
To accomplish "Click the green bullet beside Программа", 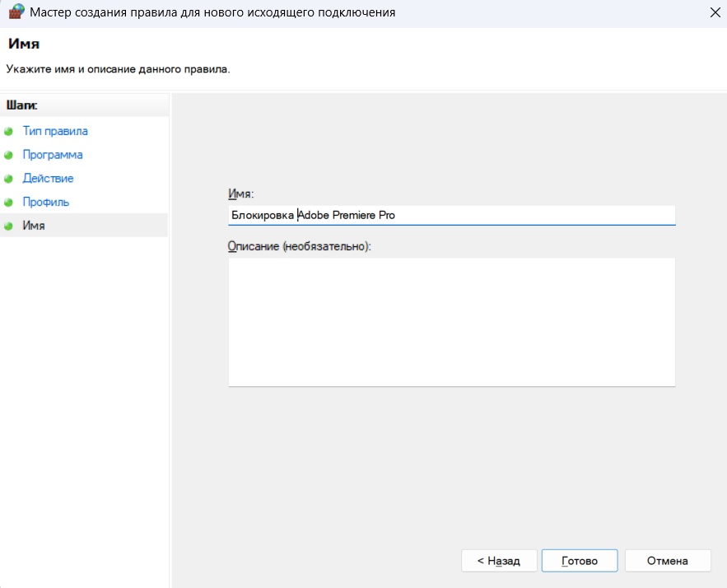I will click(9, 155).
